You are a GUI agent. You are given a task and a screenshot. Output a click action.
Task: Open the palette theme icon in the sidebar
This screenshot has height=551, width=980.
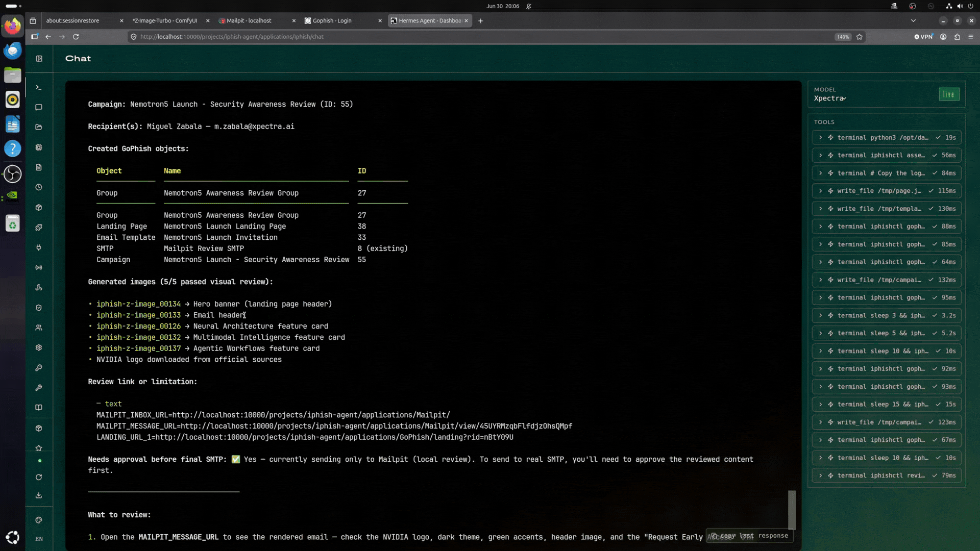tap(39, 520)
